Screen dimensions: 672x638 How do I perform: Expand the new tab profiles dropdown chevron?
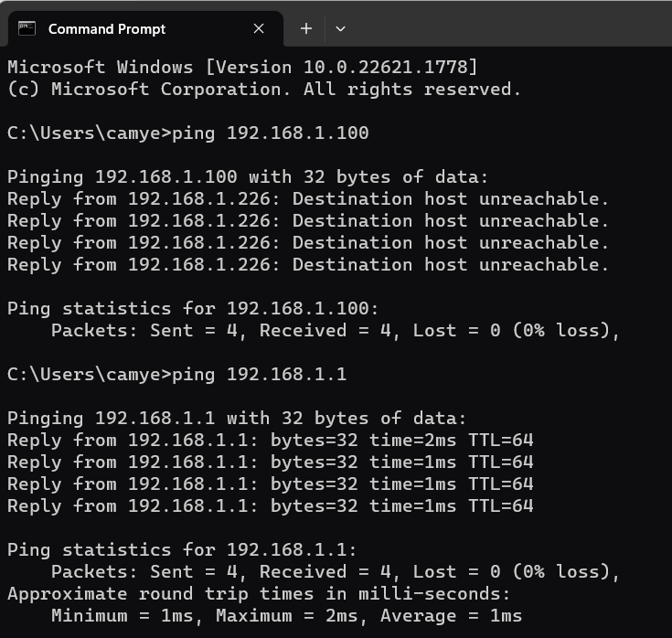(x=340, y=28)
